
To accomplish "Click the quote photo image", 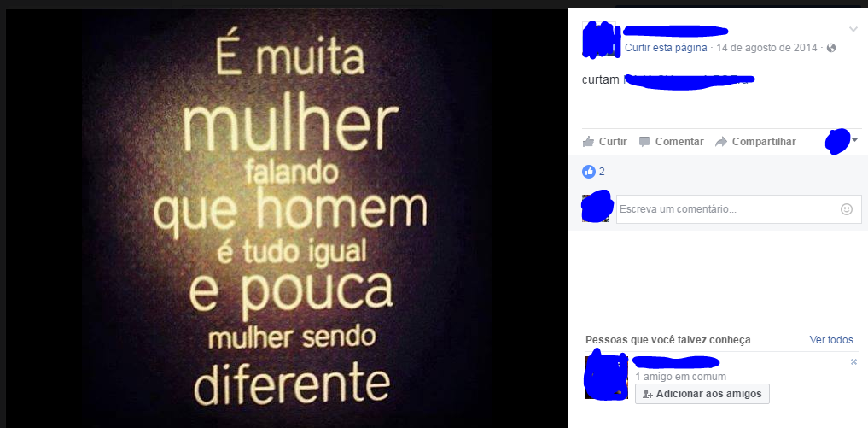I will coord(288,218).
